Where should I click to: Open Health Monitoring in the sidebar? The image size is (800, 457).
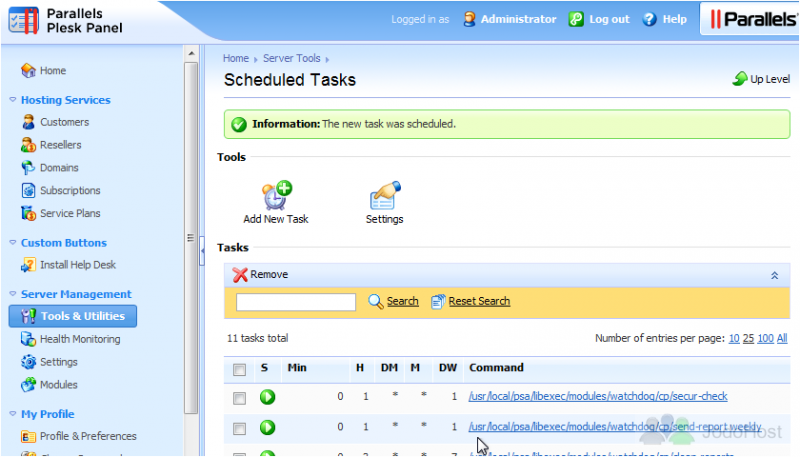click(x=80, y=339)
